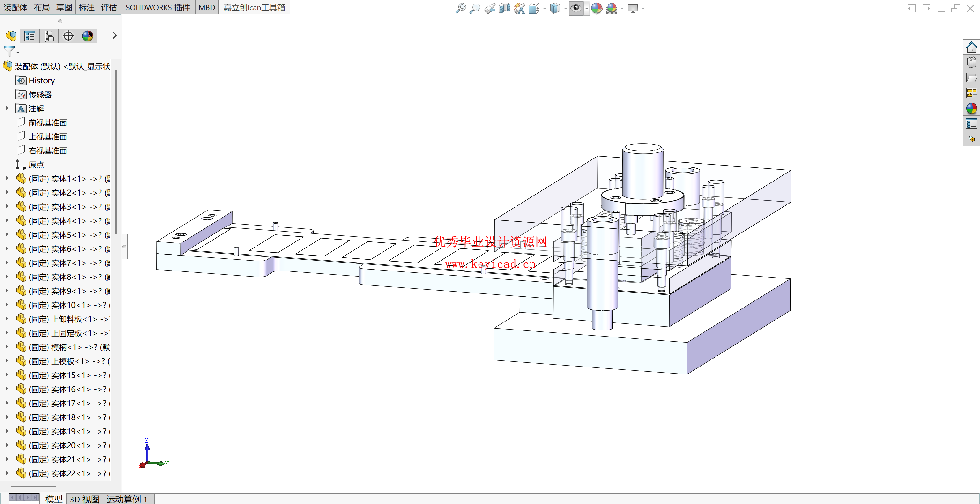Show more manager tabs chevron
Image resolution: width=980 pixels, height=504 pixels.
point(114,36)
